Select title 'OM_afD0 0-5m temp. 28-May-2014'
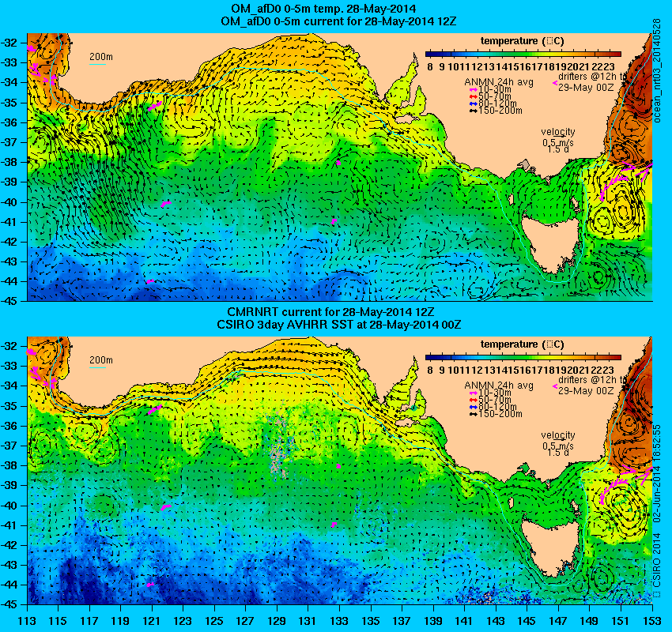Screen dimensions: 672x632 click(323, 9)
